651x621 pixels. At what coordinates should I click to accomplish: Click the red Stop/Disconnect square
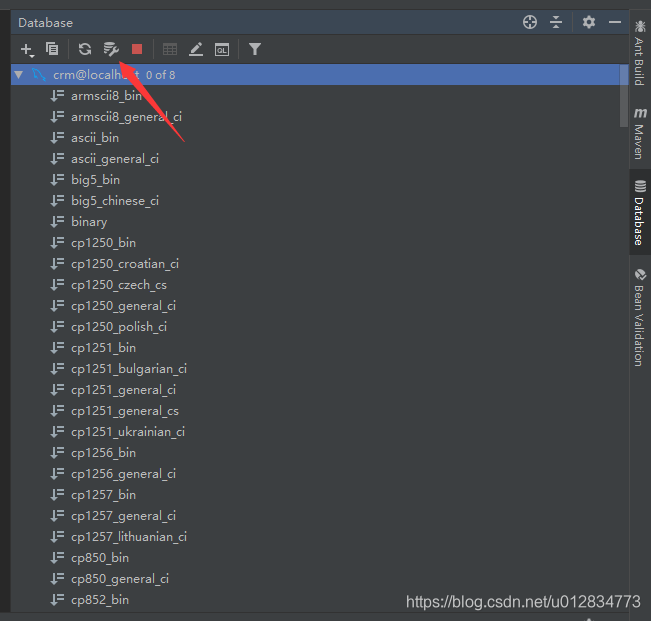pyautogui.click(x=137, y=49)
